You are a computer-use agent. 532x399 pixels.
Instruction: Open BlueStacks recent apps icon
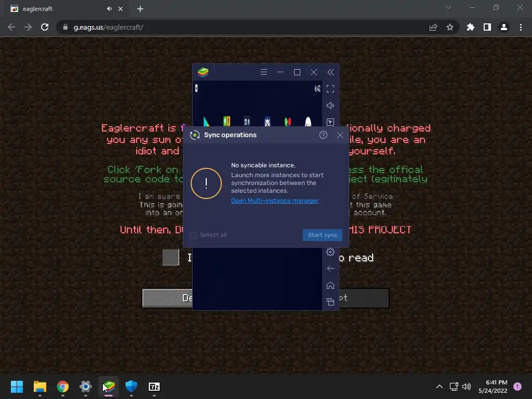tap(330, 302)
